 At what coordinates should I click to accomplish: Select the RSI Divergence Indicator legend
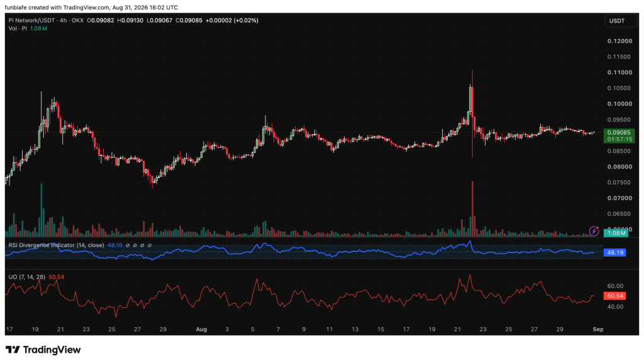click(56, 245)
